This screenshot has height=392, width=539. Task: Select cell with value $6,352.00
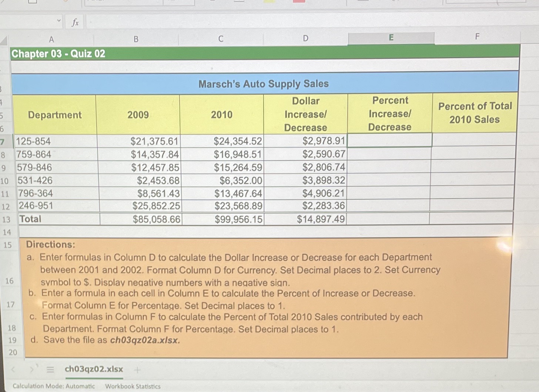(x=222, y=180)
